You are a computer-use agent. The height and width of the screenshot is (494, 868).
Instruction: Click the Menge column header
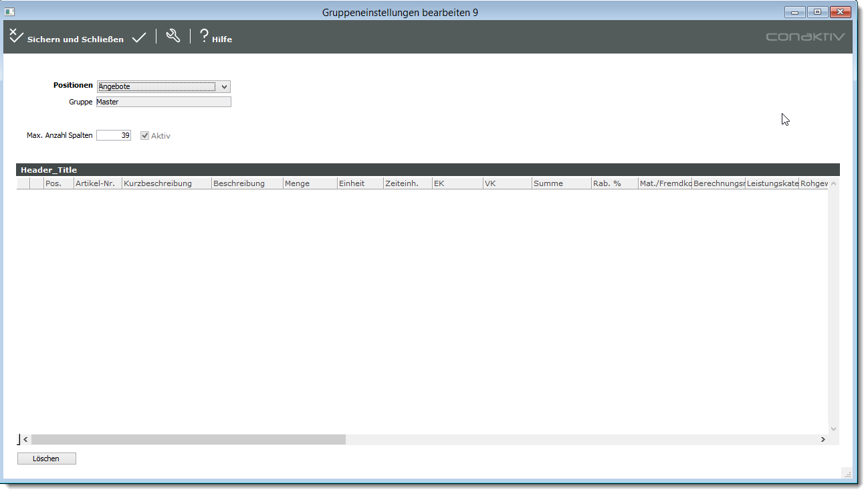click(310, 183)
